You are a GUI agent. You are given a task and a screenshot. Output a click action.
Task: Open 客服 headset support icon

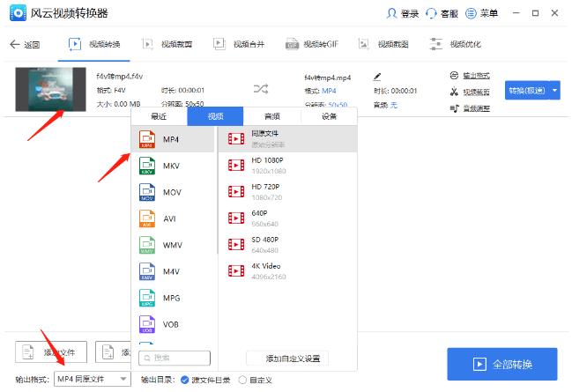coord(431,13)
